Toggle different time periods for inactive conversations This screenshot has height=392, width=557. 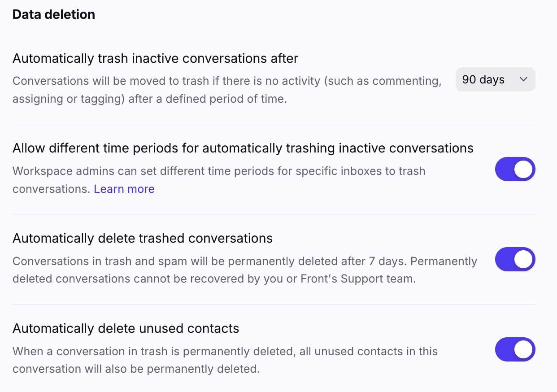click(515, 169)
